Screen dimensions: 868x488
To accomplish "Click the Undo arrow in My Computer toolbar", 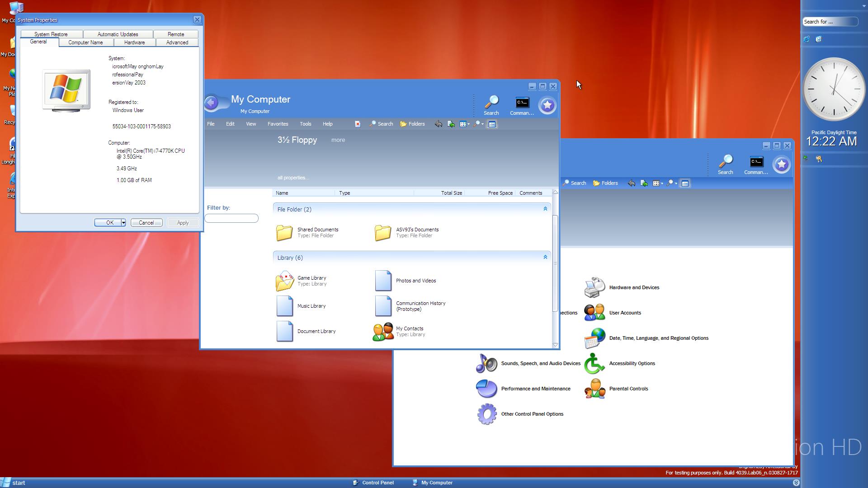I will (438, 124).
